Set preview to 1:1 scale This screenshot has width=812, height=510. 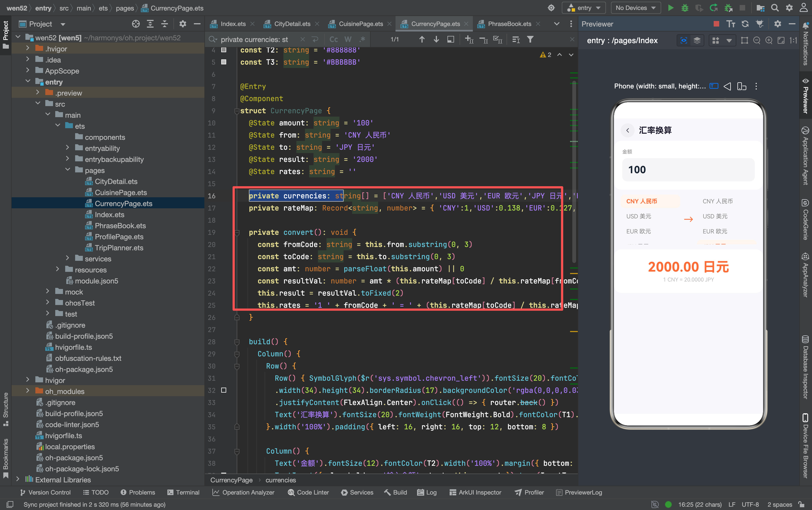coord(793,41)
